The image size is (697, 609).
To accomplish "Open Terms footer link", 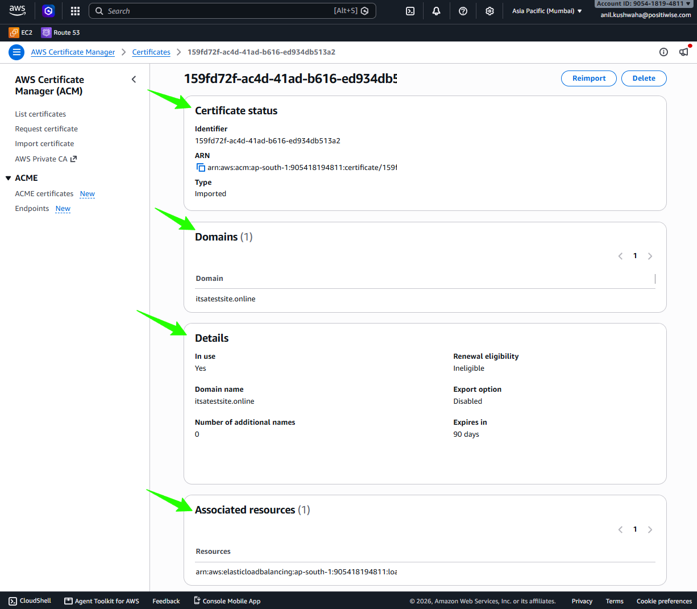I will click(614, 601).
